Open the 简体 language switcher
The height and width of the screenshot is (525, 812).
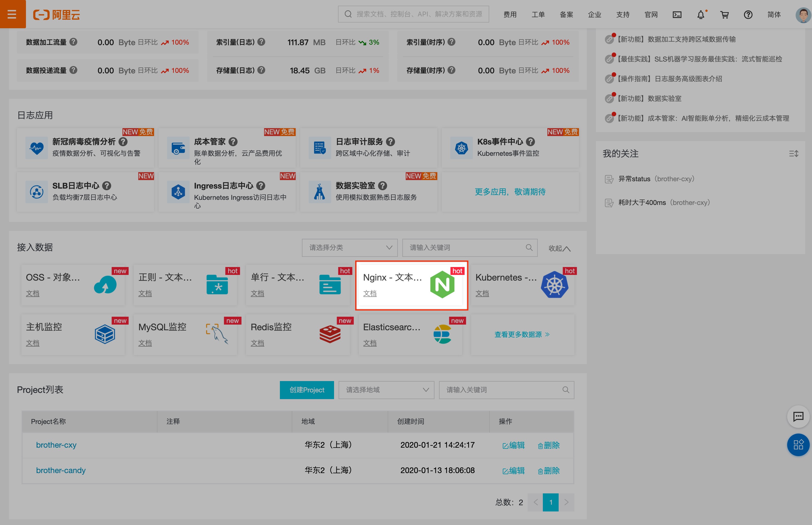point(774,14)
